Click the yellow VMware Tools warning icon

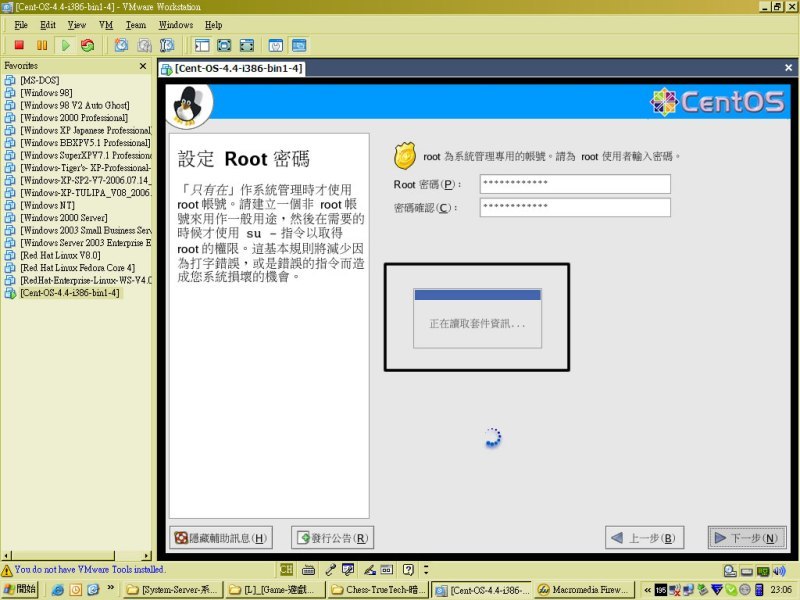(7, 570)
